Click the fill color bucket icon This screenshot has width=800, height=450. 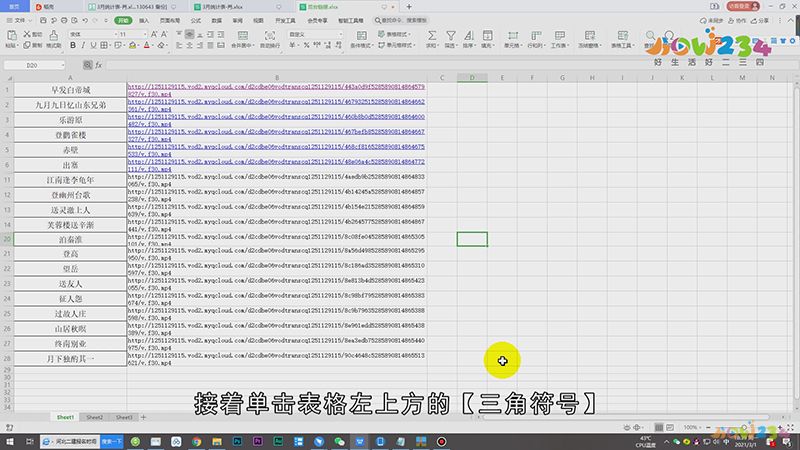click(133, 45)
